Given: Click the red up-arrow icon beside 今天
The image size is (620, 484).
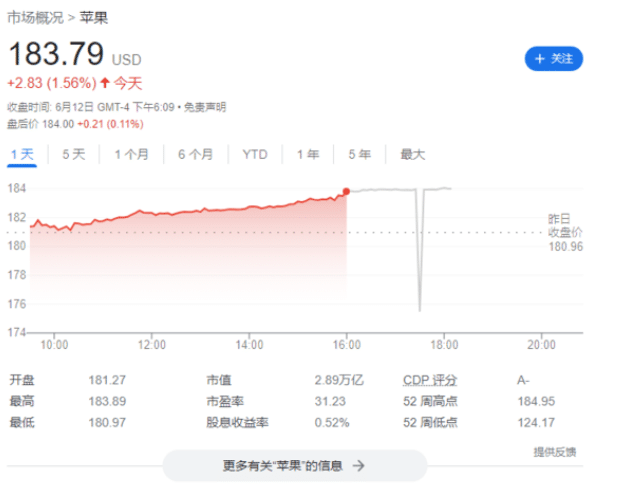Looking at the screenshot, I should [105, 83].
